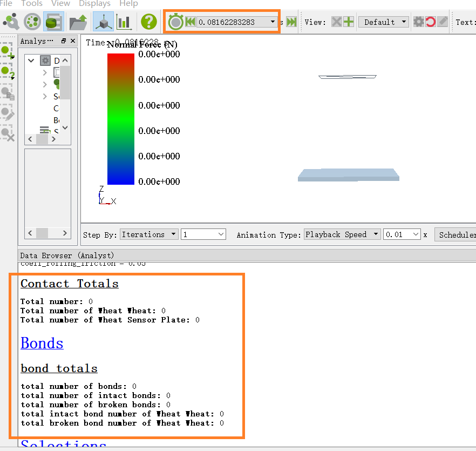Open the Tools menu

tap(31, 3)
